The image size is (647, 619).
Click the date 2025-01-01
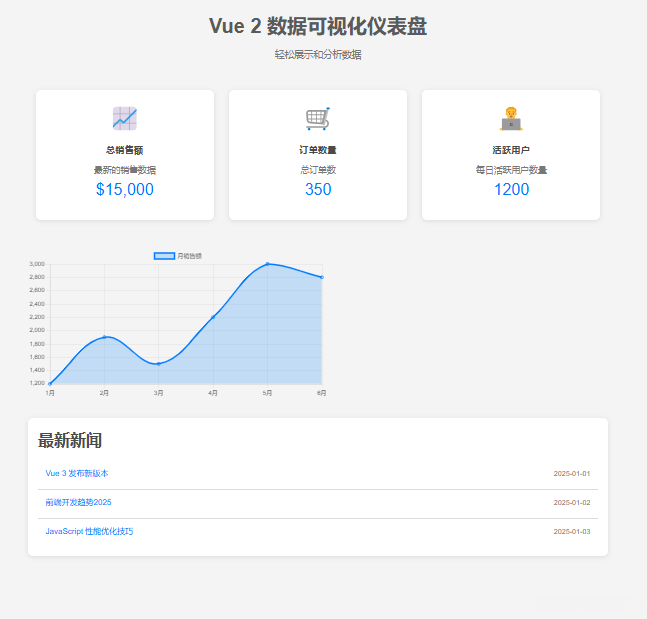(x=572, y=474)
